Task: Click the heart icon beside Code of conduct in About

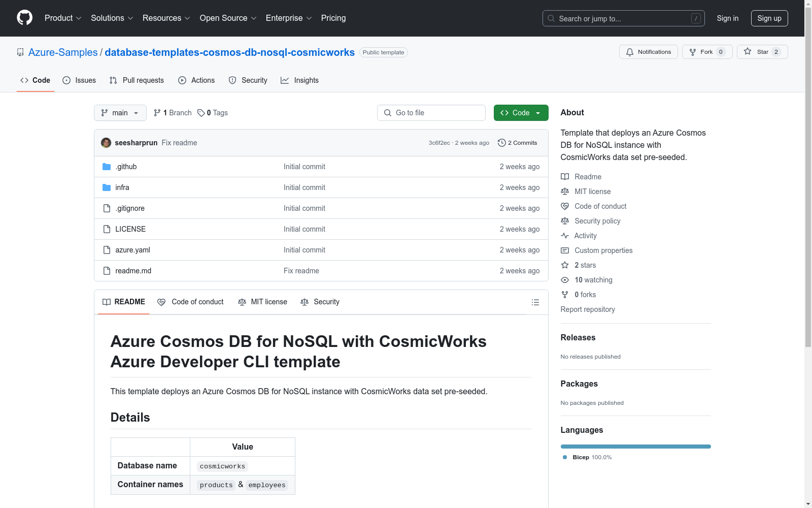Action: tap(565, 206)
